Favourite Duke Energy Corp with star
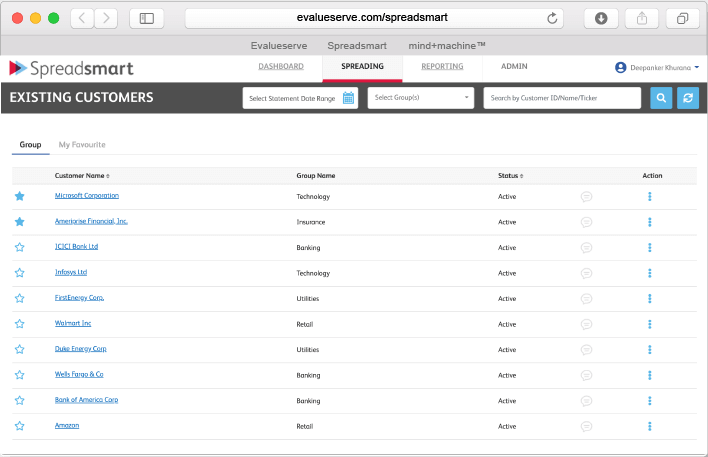This screenshot has height=457, width=708. tap(19, 349)
